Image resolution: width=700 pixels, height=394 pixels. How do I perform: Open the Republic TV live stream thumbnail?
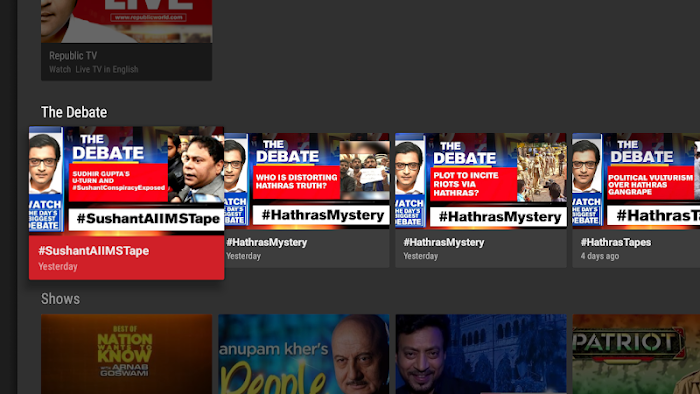coord(126,21)
